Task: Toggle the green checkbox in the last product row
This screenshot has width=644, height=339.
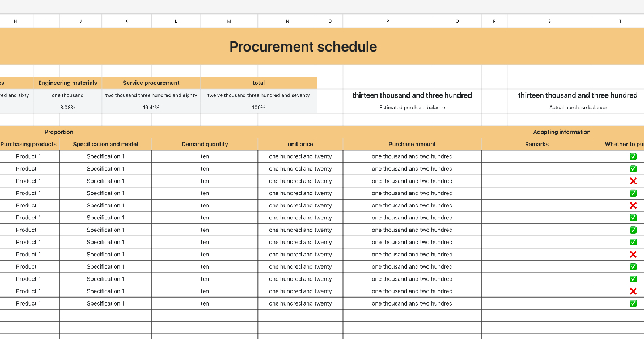Action: point(633,303)
